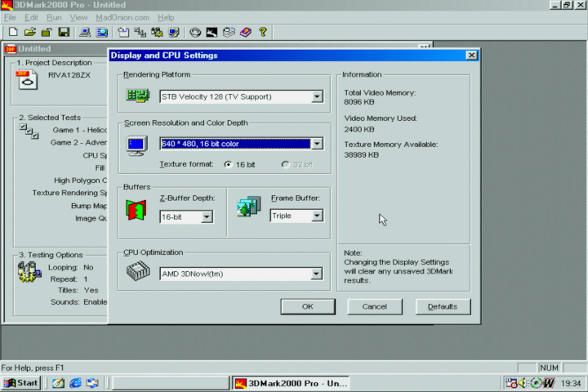Image resolution: width=588 pixels, height=392 pixels.
Task: Click the OK button
Action: [x=308, y=306]
